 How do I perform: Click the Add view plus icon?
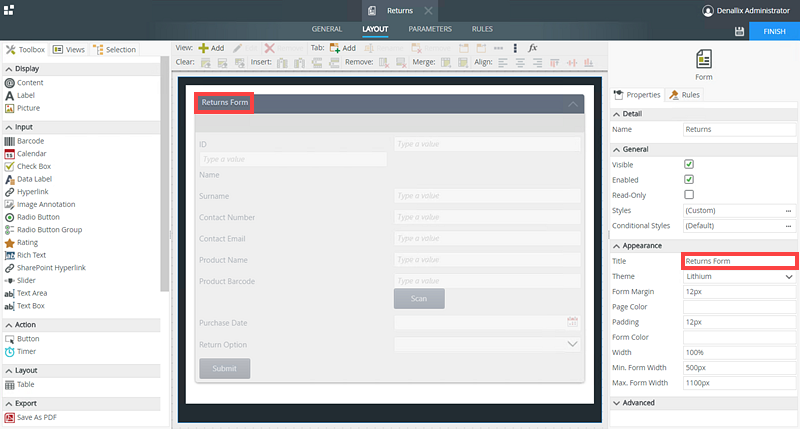click(204, 48)
